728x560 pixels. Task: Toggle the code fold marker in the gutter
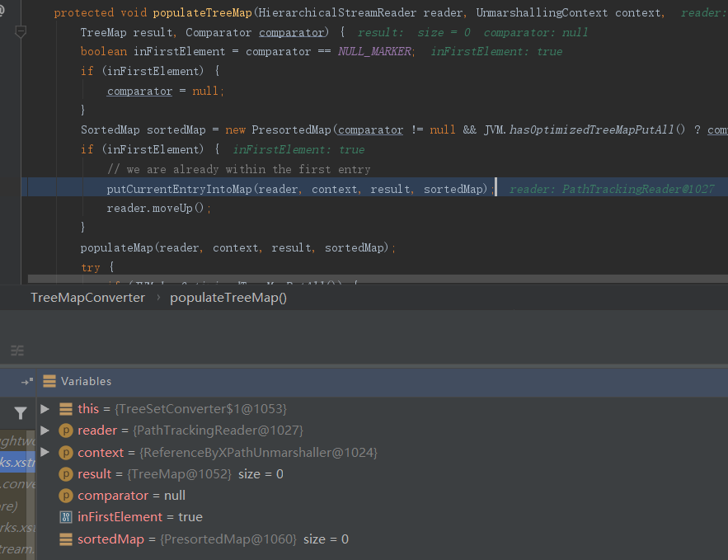point(21,31)
